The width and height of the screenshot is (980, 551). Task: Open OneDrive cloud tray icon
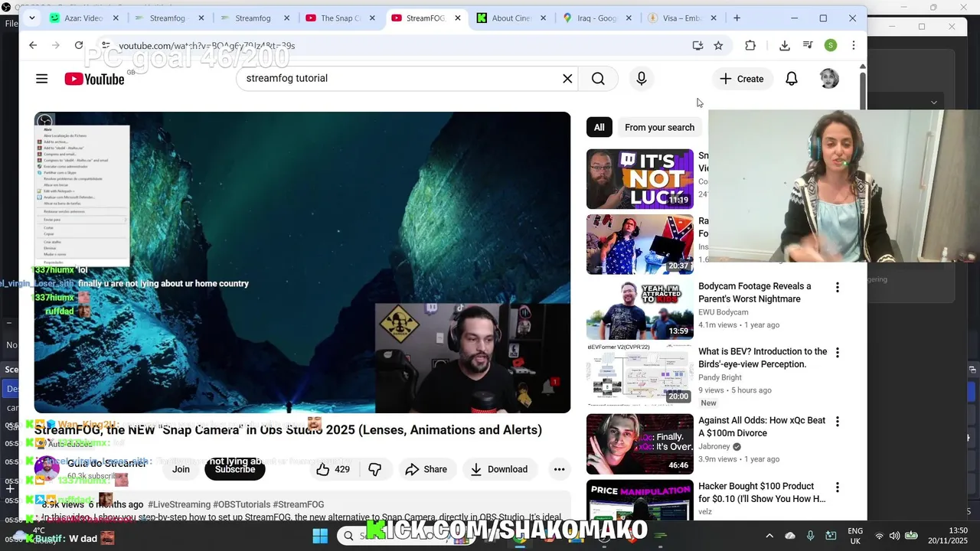pyautogui.click(x=790, y=536)
